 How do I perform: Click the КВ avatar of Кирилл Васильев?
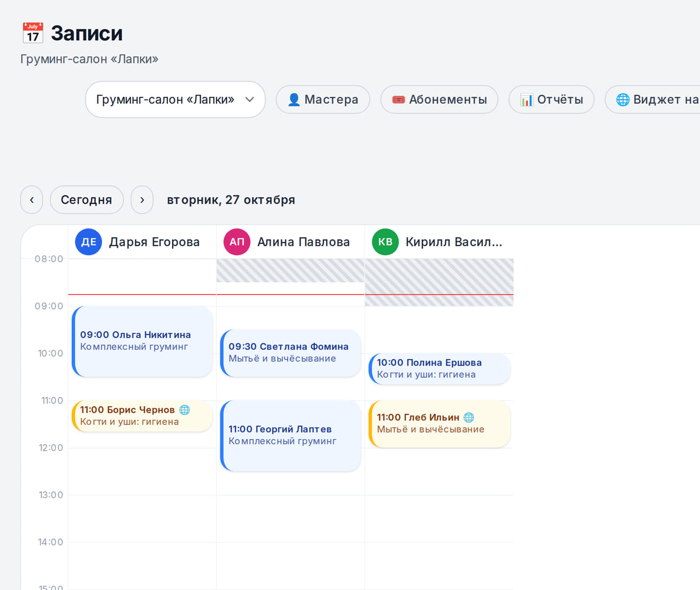386,242
